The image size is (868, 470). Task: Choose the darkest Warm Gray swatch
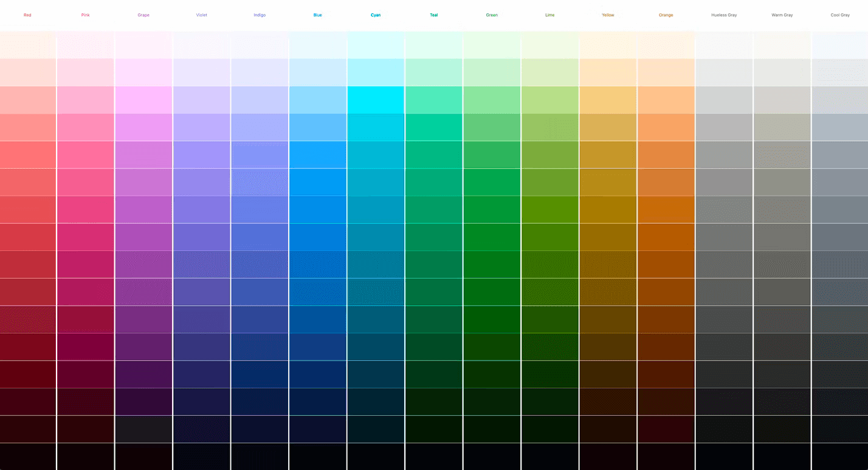point(782,457)
